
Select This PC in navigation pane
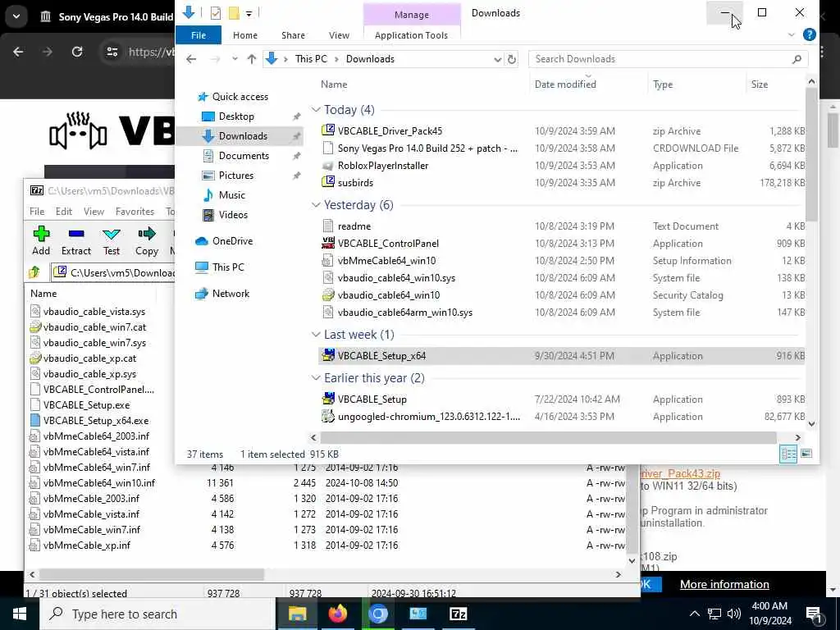coord(228,267)
